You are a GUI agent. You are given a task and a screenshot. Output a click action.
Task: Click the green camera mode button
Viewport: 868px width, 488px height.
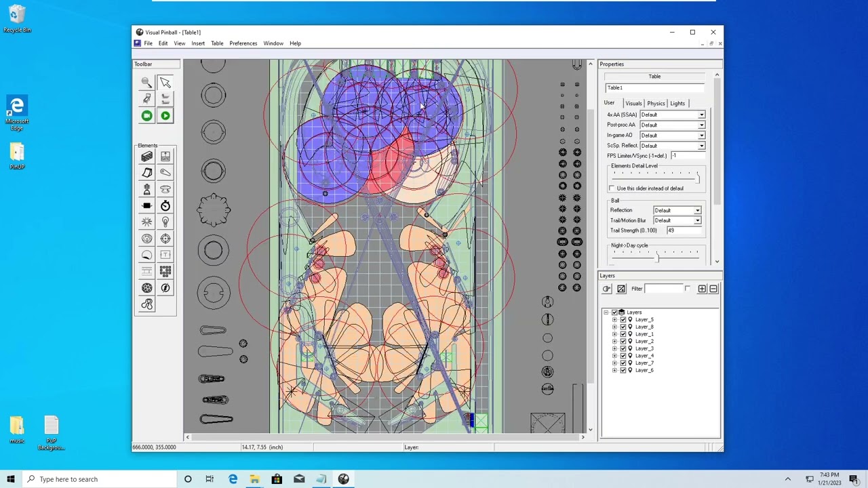146,116
